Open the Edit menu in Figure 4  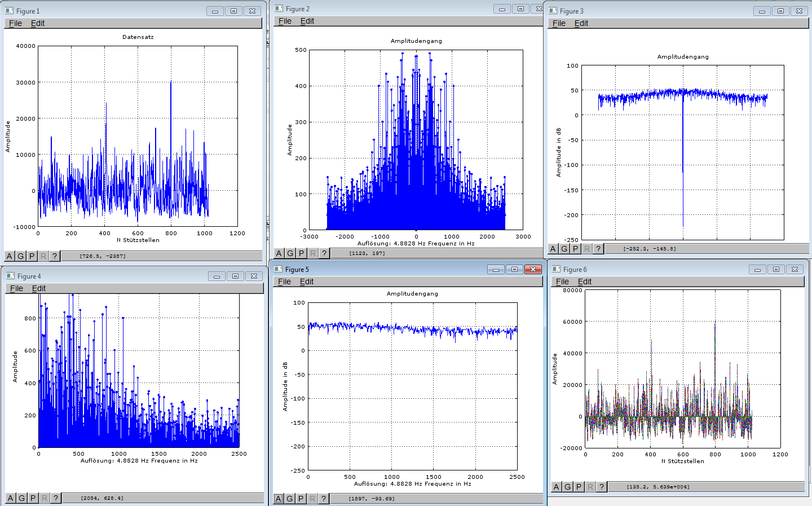click(x=39, y=288)
